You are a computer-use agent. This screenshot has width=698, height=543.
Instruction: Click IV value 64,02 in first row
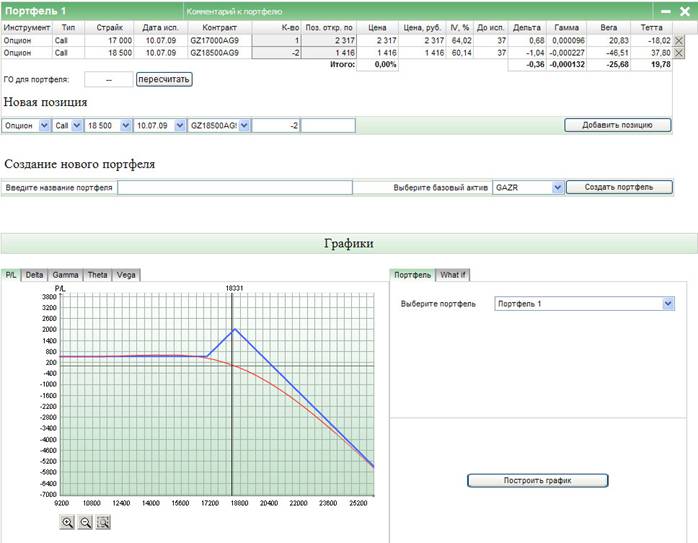coord(462,41)
